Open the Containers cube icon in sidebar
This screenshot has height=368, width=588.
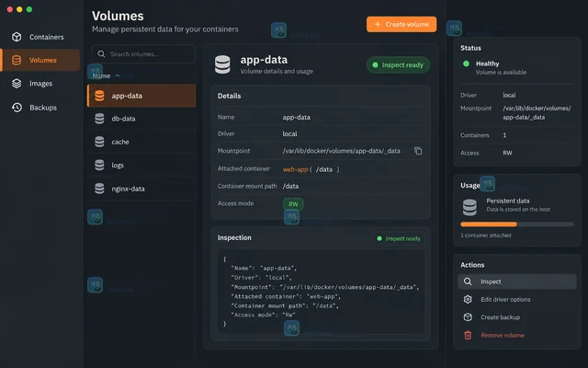pyautogui.click(x=17, y=37)
